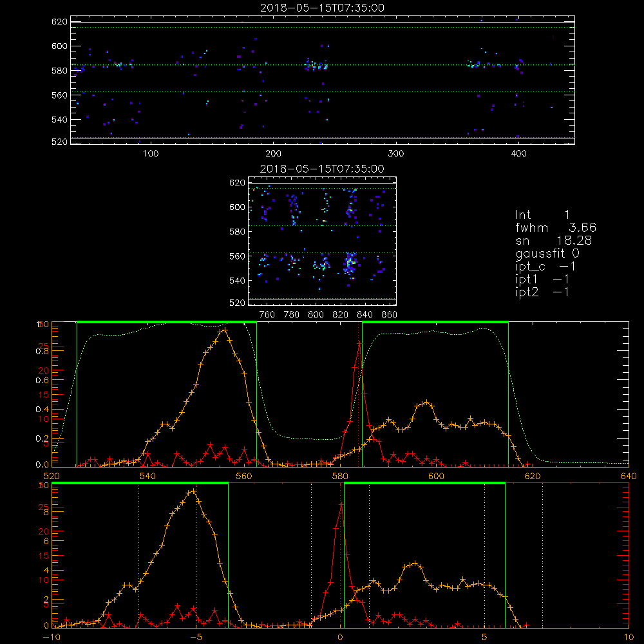
Task: Click x-axis label 100 on the top plot
Action: (x=151, y=154)
